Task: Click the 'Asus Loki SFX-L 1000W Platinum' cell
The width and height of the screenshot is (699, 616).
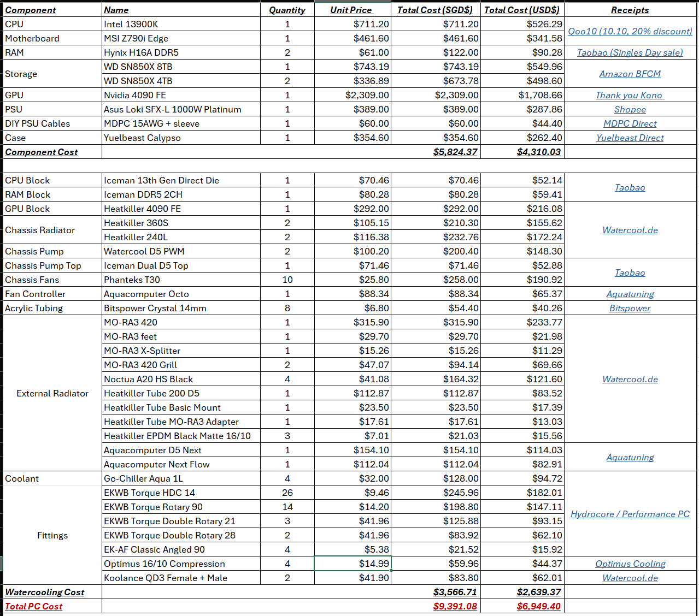Action: 181,109
